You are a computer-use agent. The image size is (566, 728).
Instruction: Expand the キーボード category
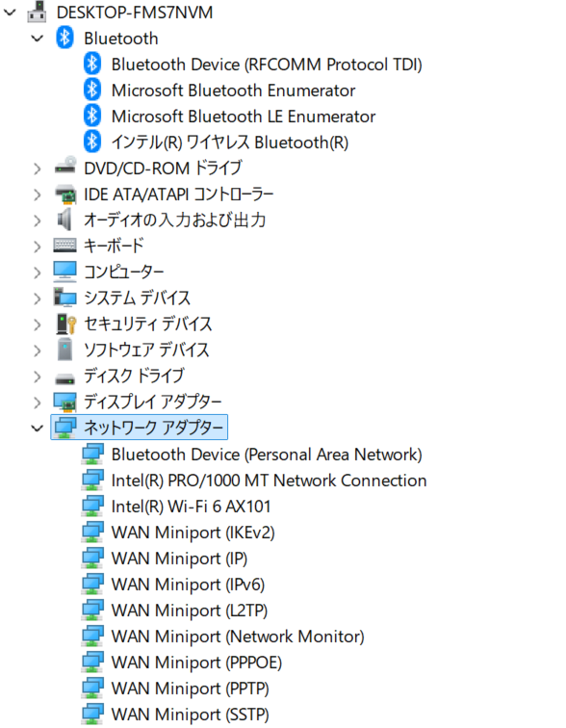tap(38, 247)
